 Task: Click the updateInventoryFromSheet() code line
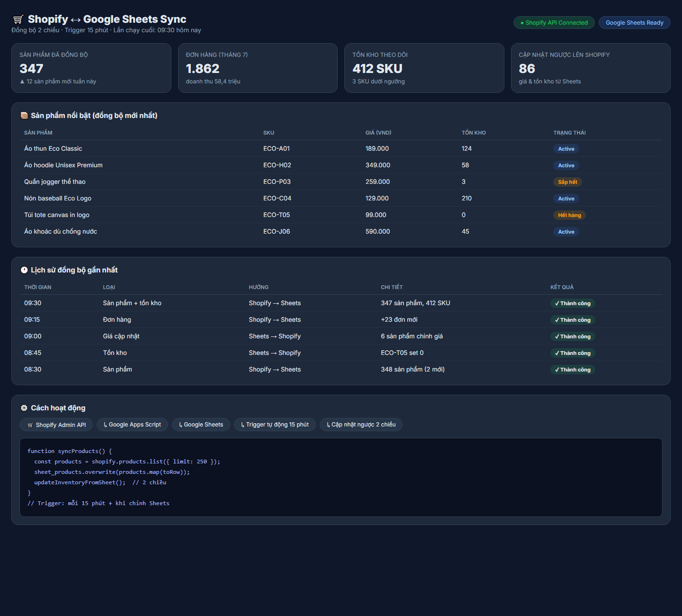point(100,482)
